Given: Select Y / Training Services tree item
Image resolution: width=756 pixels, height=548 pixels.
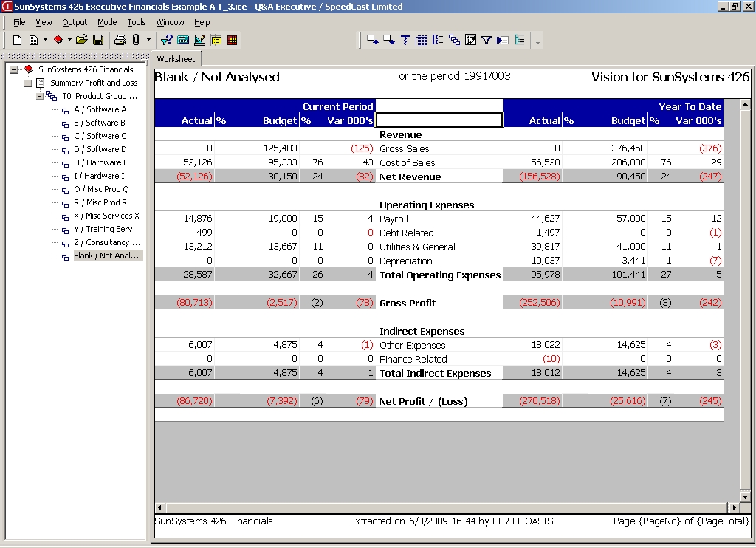Looking at the screenshot, I should coord(108,229).
